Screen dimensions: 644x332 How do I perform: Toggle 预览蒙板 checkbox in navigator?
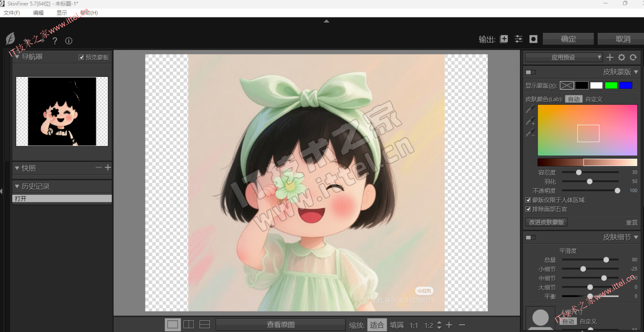[x=81, y=57]
